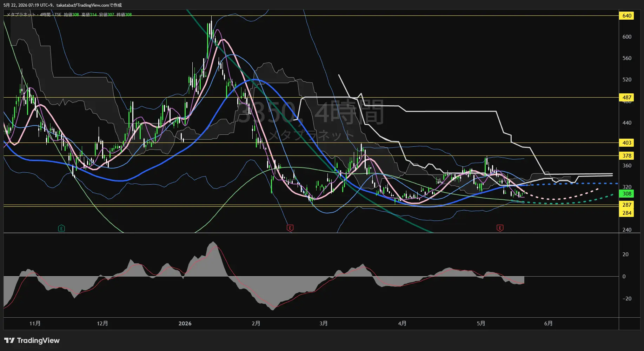
Task: Click the 360 value on the price axis
Action: pyautogui.click(x=627, y=166)
